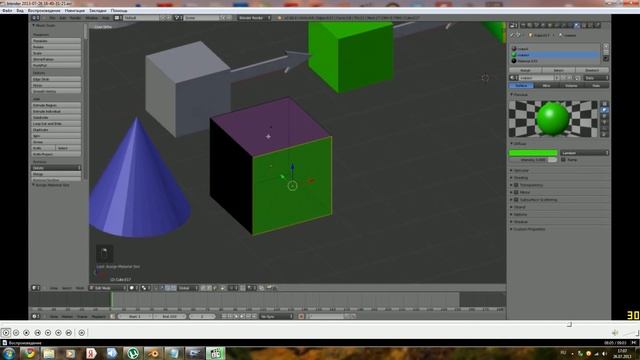Switch to the Volume material type tab
The height and width of the screenshot is (360, 640).
[571, 86]
